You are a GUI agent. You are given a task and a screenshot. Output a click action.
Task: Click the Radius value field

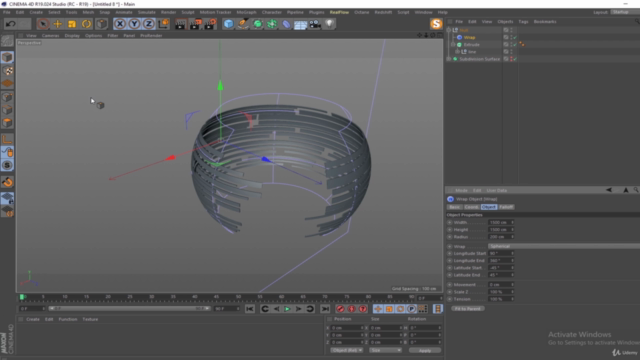point(501,237)
